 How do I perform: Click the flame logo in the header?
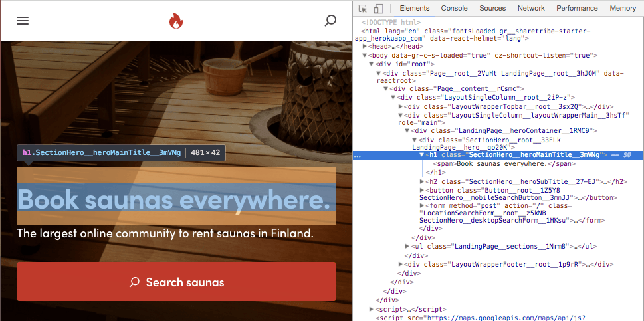(175, 21)
